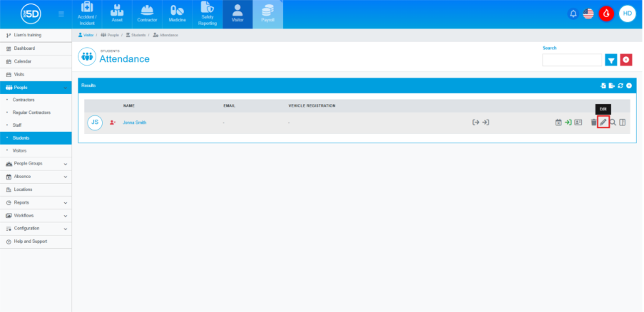Open Jonna Smith's name link
The width and height of the screenshot is (644, 312).
[x=134, y=123]
